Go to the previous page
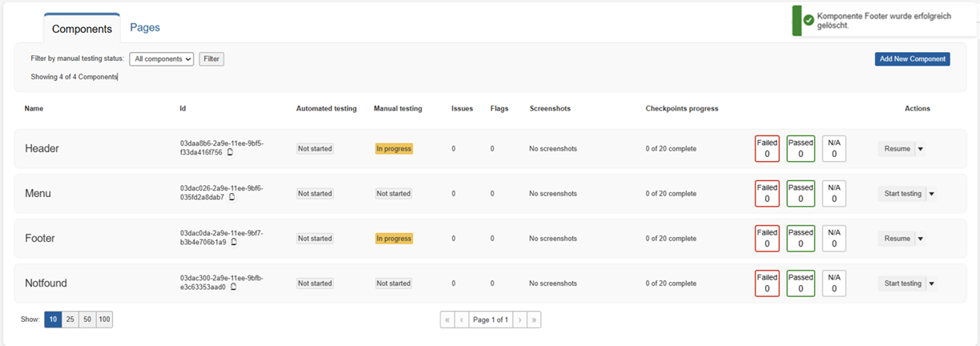The height and width of the screenshot is (346, 980). pyautogui.click(x=462, y=320)
